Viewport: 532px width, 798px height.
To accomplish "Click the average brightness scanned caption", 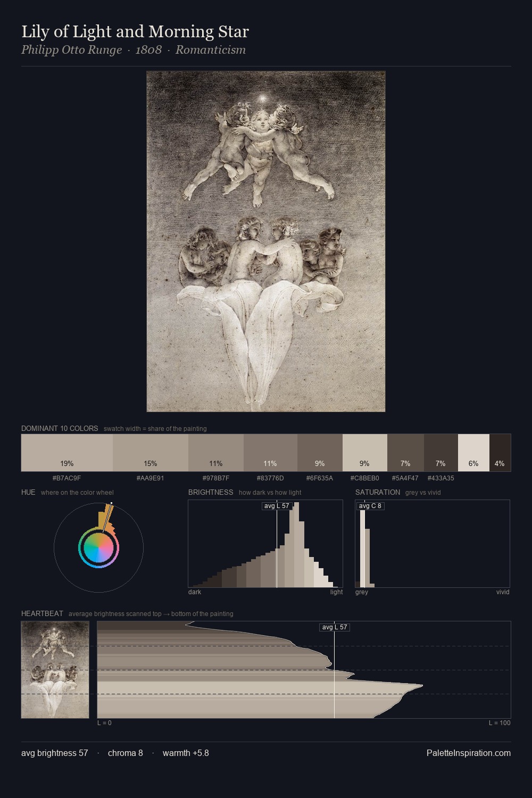I will (x=151, y=614).
